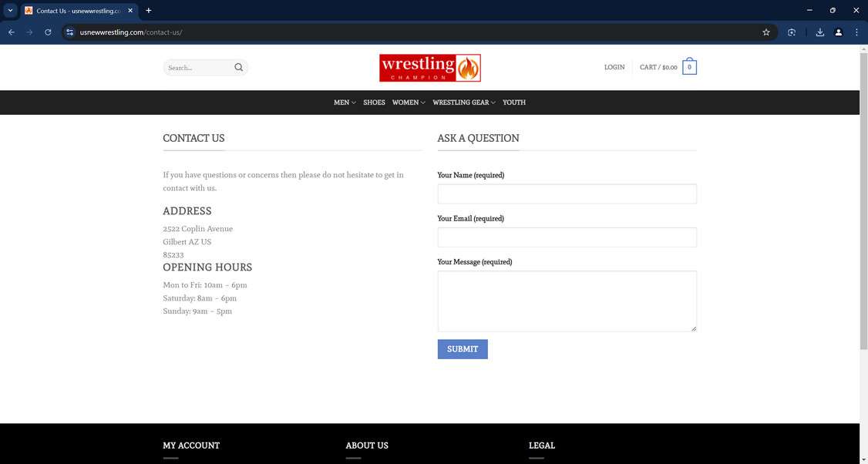Click the 'Gilbert AZ US' text
This screenshot has width=868, height=464.
(x=187, y=242)
